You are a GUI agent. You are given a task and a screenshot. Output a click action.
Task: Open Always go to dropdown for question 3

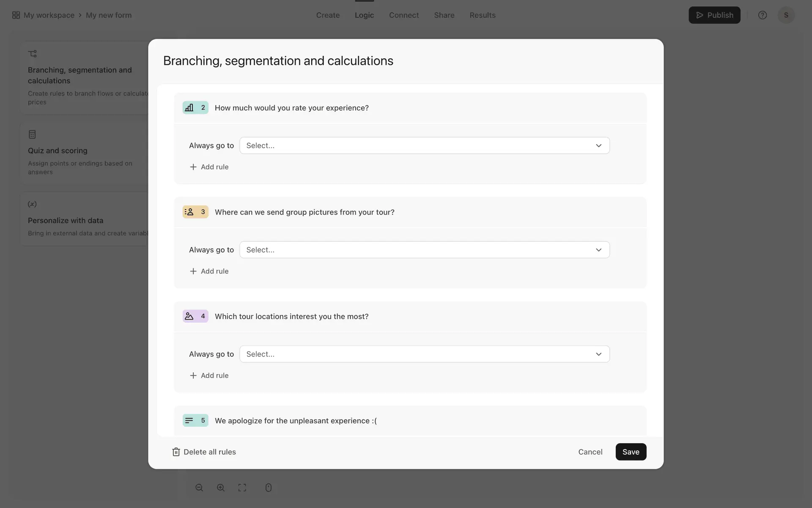[424, 250]
